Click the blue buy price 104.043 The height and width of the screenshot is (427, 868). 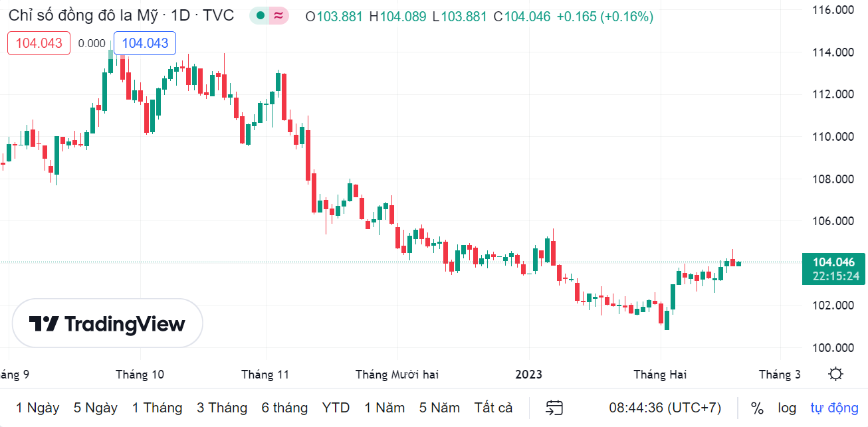pos(145,43)
